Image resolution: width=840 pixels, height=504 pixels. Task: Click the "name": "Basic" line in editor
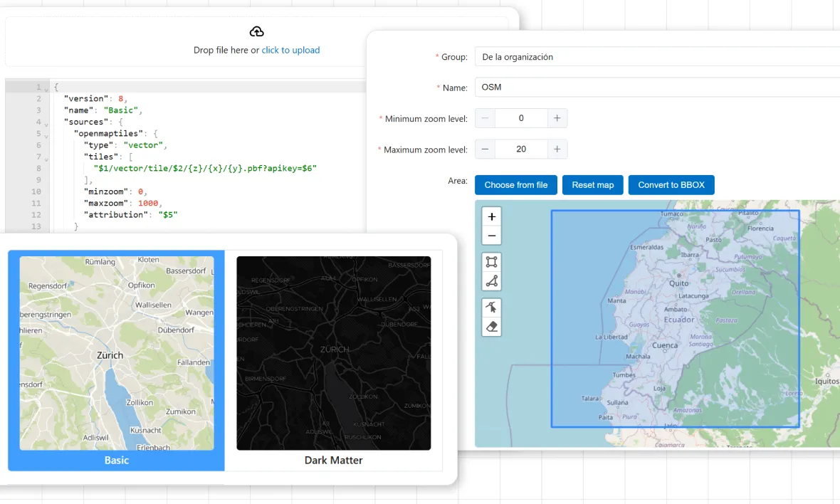point(103,110)
